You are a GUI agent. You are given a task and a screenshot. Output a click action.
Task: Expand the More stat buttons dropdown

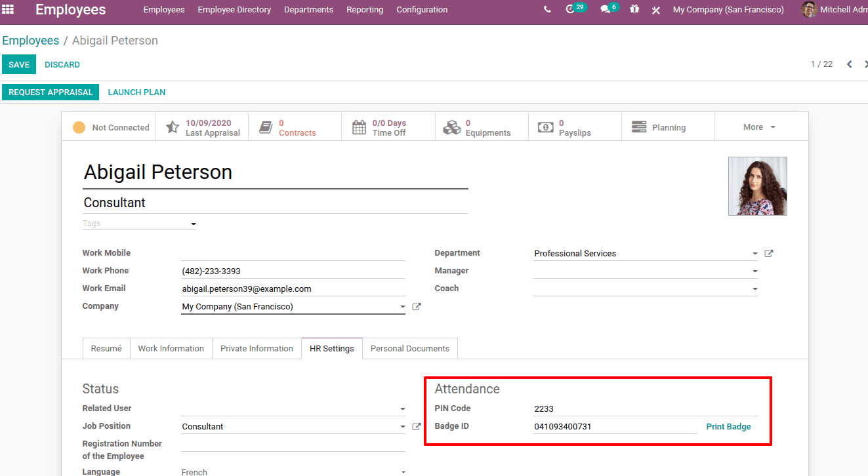[x=761, y=127]
